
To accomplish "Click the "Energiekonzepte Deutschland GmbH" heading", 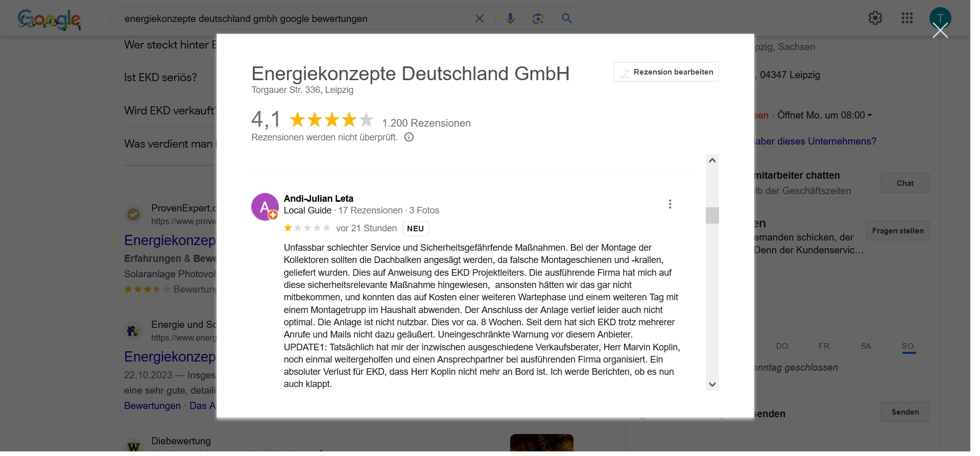I will pos(410,74).
